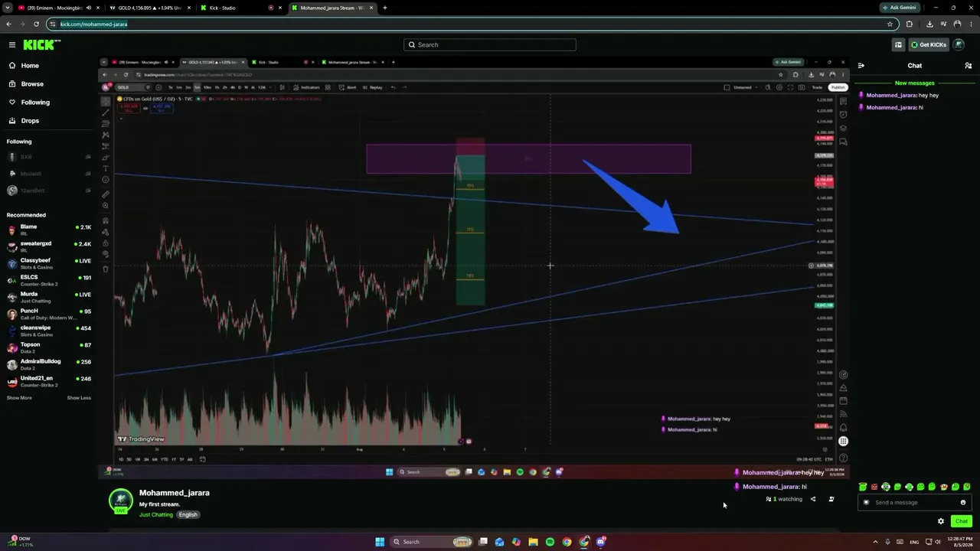This screenshot has height=551, width=980.
Task: Pick the first quick emote above the message box
Action: (863, 487)
